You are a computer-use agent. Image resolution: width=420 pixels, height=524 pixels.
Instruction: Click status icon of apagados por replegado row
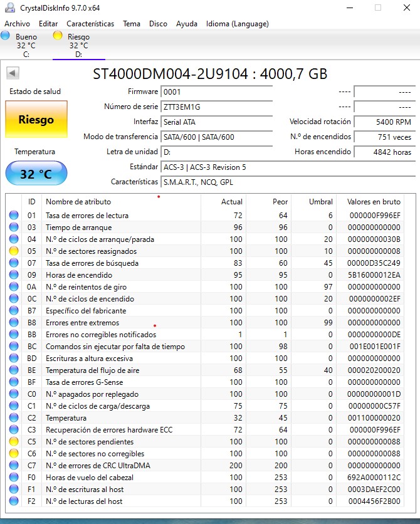pos(14,394)
